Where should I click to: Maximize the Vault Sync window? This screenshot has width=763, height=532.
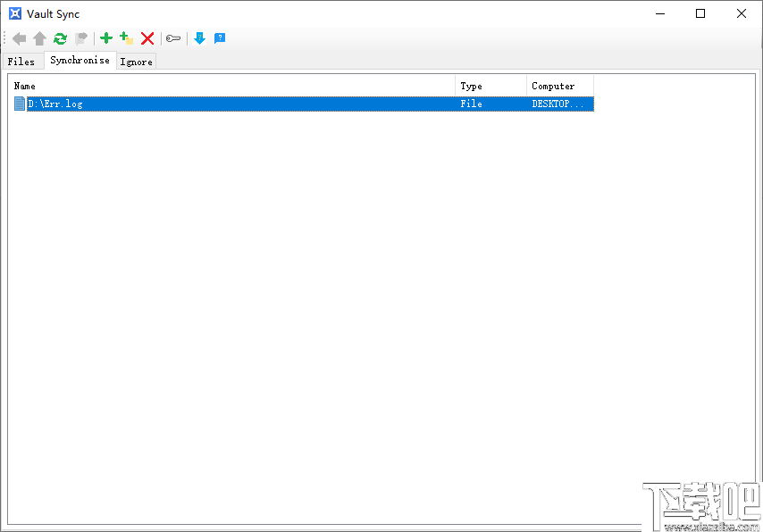point(700,13)
